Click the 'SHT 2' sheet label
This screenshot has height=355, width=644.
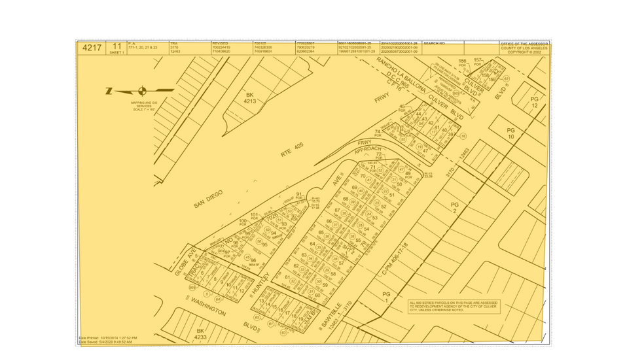pyautogui.click(x=348, y=250)
